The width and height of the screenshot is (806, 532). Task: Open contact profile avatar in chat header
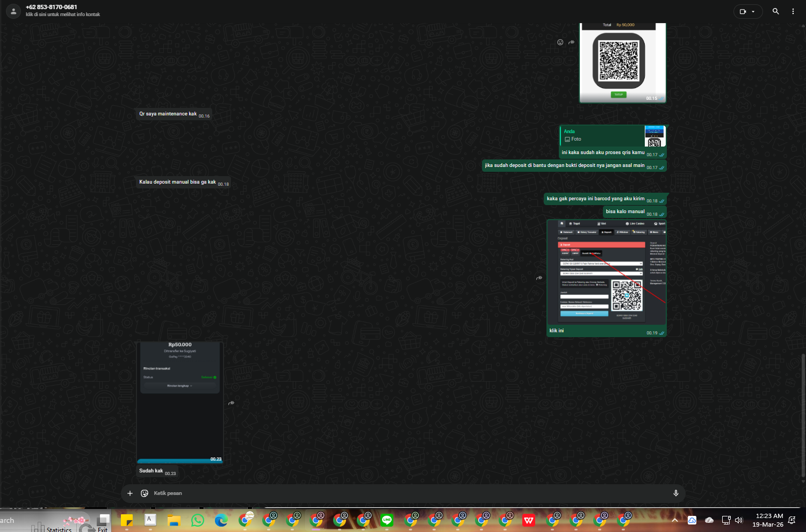[13, 11]
